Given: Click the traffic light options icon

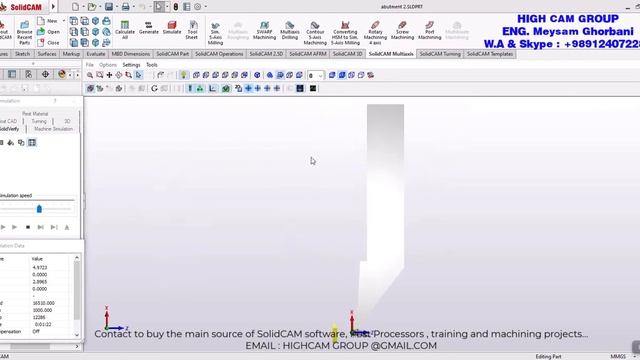Looking at the screenshot, I should (x=176, y=7).
